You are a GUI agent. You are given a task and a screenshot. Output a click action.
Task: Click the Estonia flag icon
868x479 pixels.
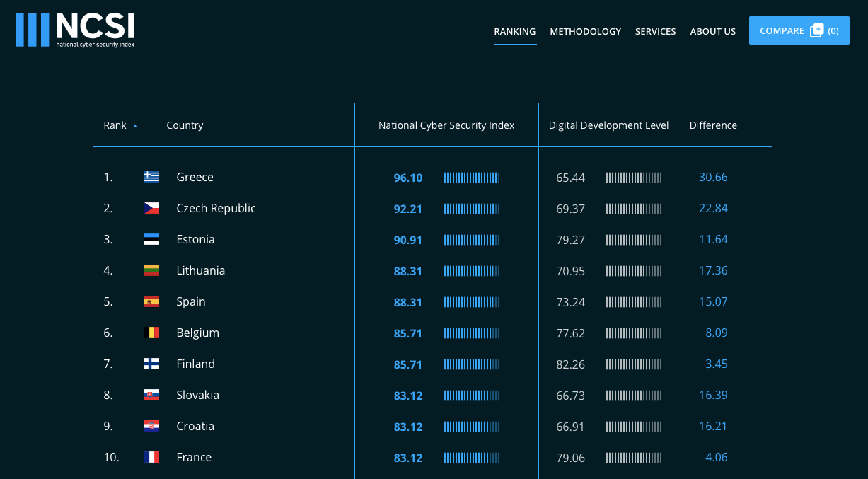pyautogui.click(x=151, y=239)
